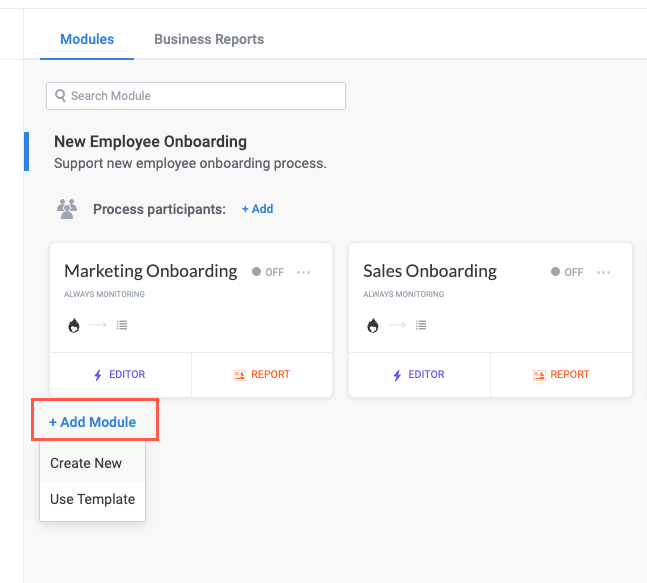Open the Sales Onboarding three-dot menu
Image resolution: width=647 pixels, height=583 pixels.
(x=603, y=272)
